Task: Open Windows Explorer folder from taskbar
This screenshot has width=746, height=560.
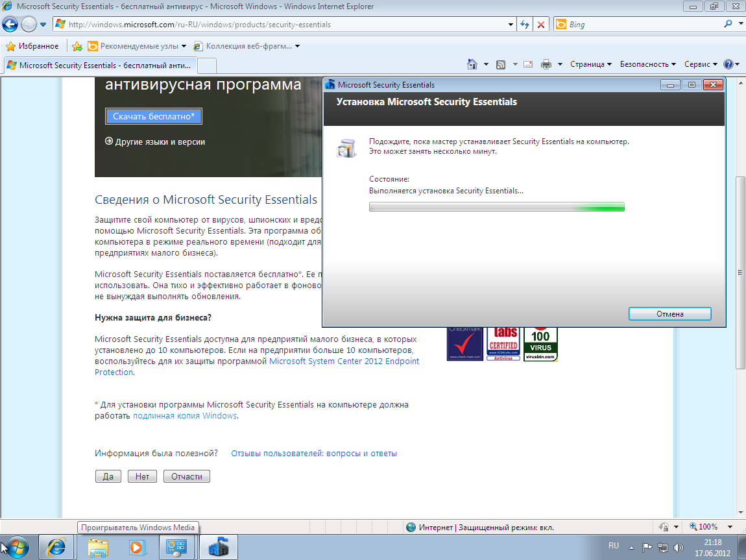Action: [x=97, y=548]
